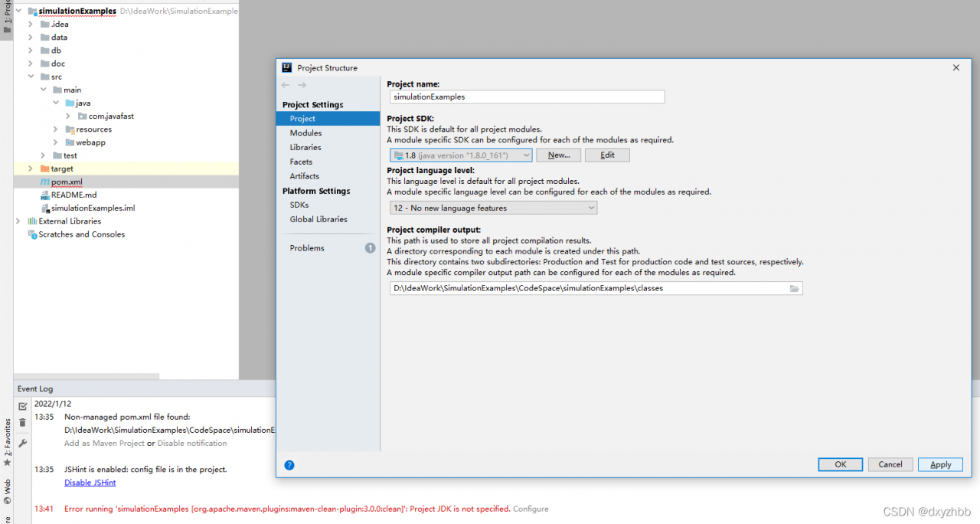Click the project tree horizontal scrollbar
The width and height of the screenshot is (980, 524).
pos(86,376)
